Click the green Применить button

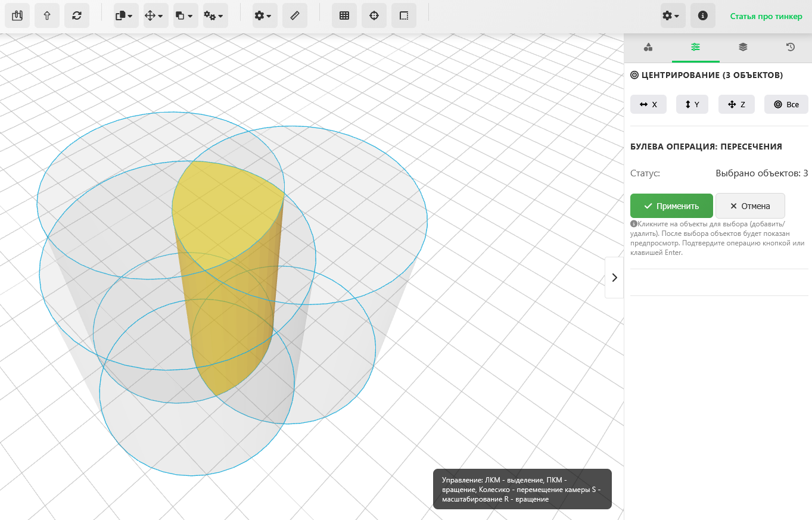coord(671,206)
